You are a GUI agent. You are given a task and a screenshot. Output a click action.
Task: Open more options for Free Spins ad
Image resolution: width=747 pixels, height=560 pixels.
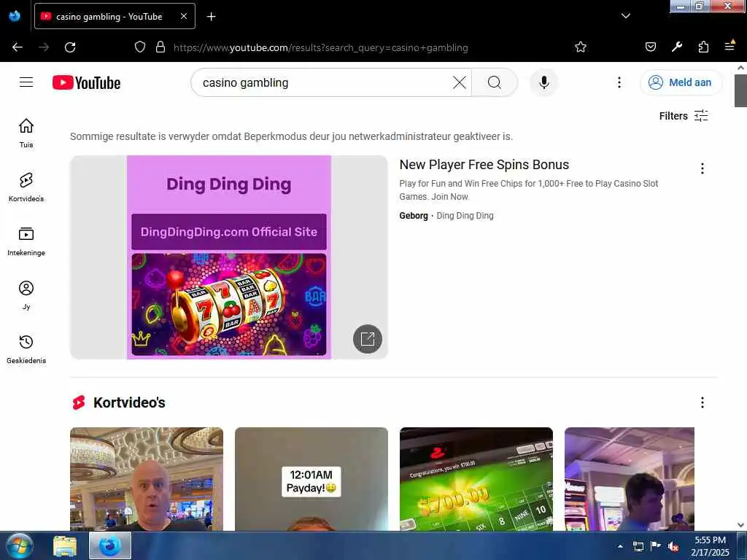702,168
